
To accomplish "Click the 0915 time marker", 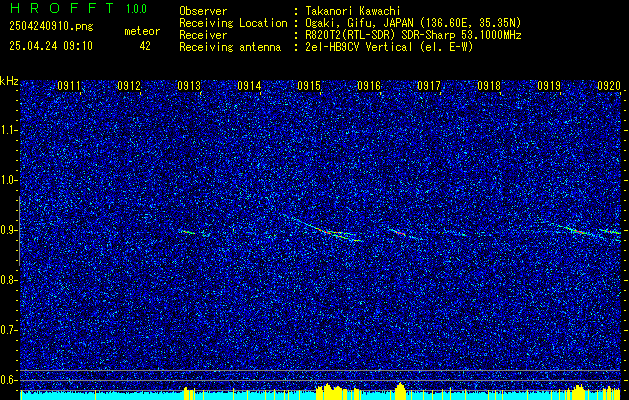I will (309, 85).
